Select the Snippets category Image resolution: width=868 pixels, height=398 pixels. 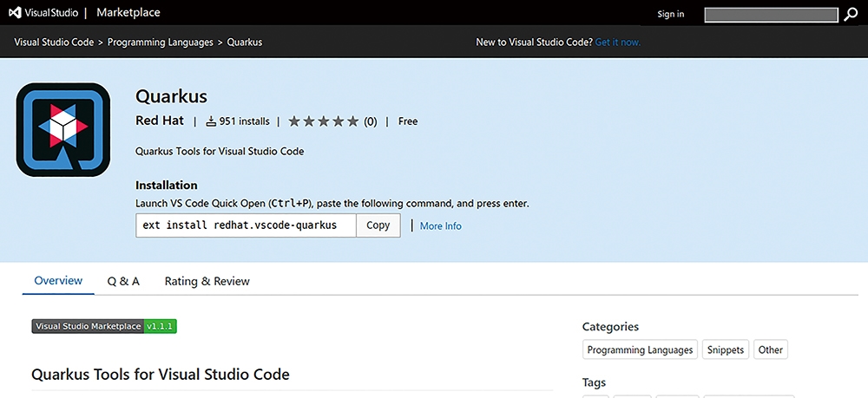[726, 350]
